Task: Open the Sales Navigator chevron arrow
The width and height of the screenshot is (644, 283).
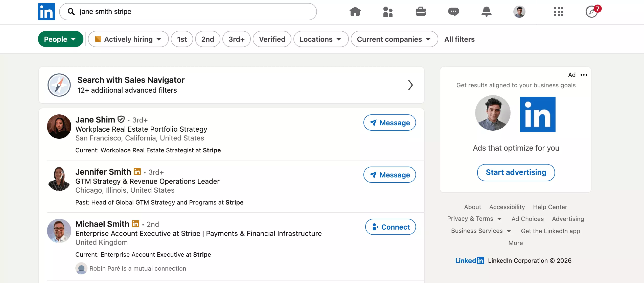Action: pyautogui.click(x=410, y=85)
